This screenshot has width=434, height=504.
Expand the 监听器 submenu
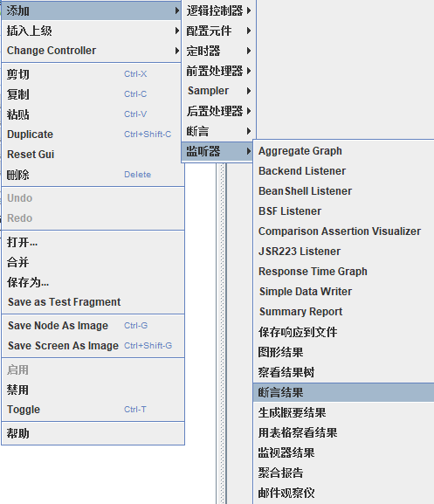[217, 151]
